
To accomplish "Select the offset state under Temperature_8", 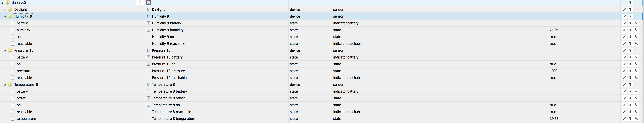I will [21, 98].
